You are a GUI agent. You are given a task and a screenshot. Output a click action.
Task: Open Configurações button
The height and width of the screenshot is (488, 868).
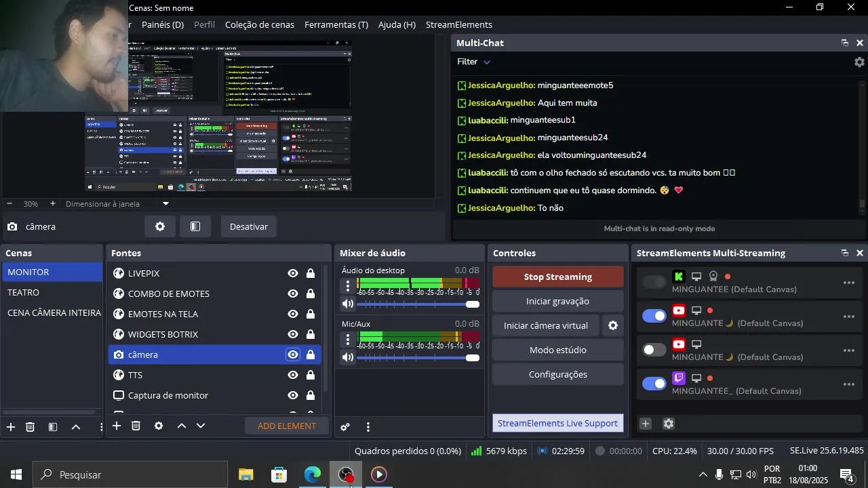[558, 374]
